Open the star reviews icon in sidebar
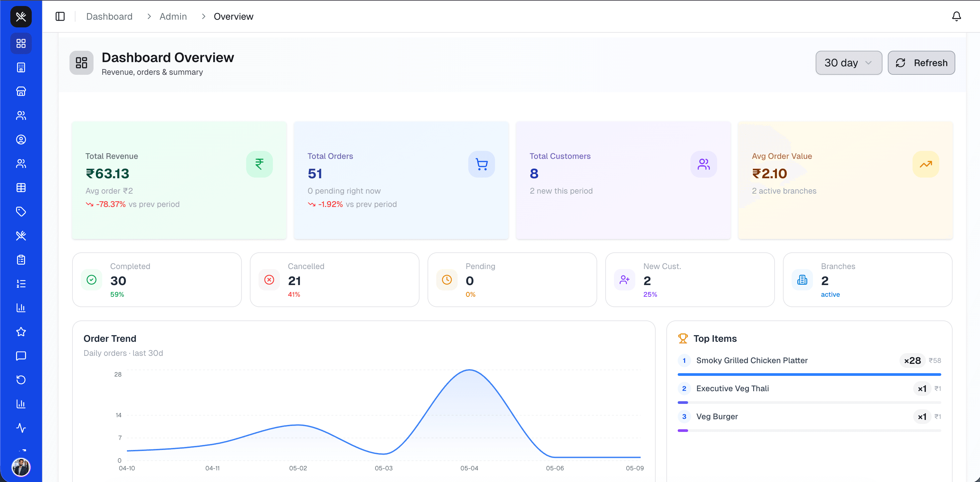Screen dimensions: 980x482 [x=21, y=332]
